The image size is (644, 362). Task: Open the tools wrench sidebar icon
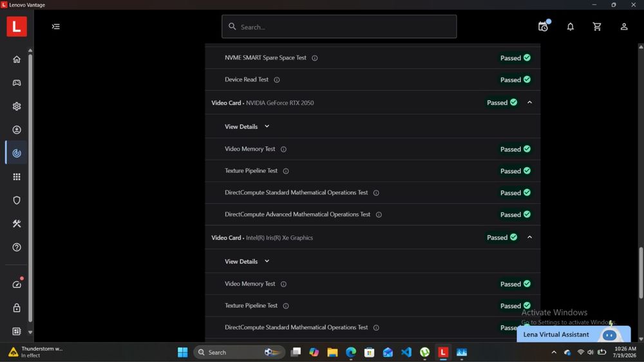(x=17, y=224)
